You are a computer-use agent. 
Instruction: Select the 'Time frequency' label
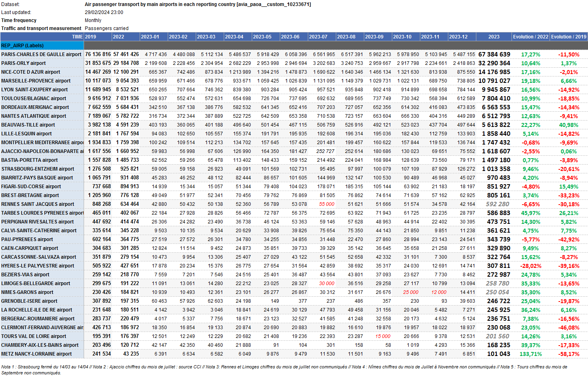pos(19,20)
